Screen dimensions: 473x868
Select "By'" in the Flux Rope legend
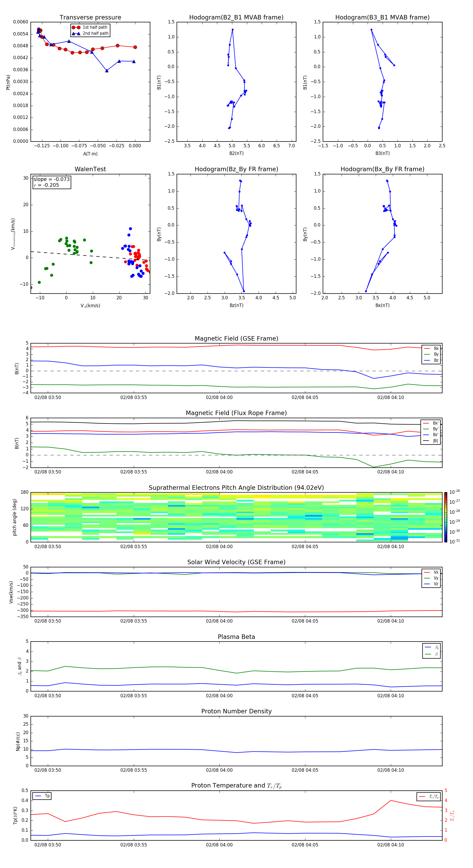coord(431,429)
